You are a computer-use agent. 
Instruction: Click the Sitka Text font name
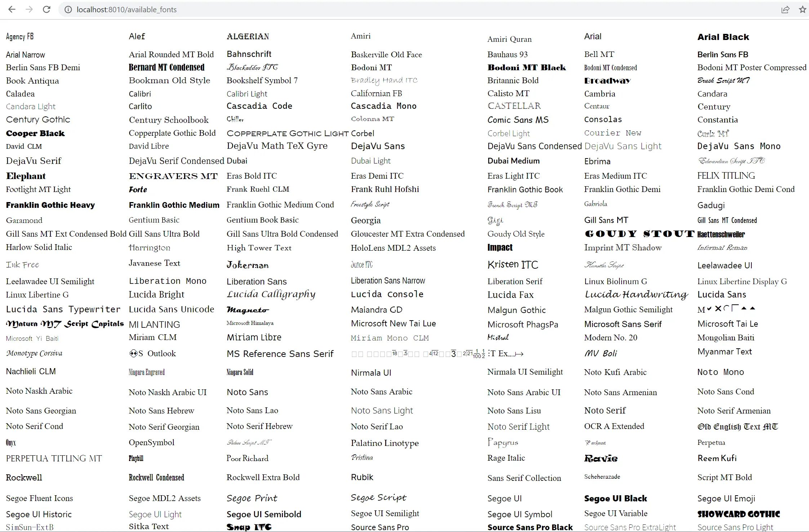149,527
